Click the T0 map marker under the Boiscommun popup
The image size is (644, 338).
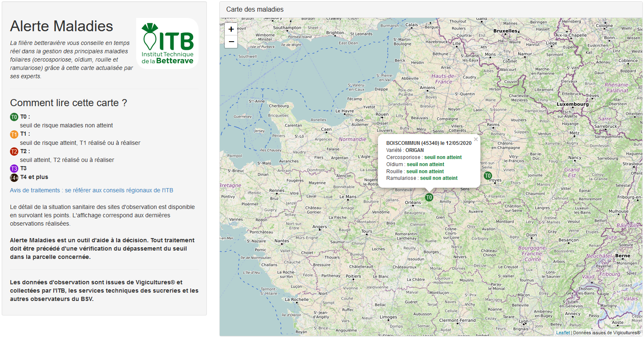(x=429, y=197)
